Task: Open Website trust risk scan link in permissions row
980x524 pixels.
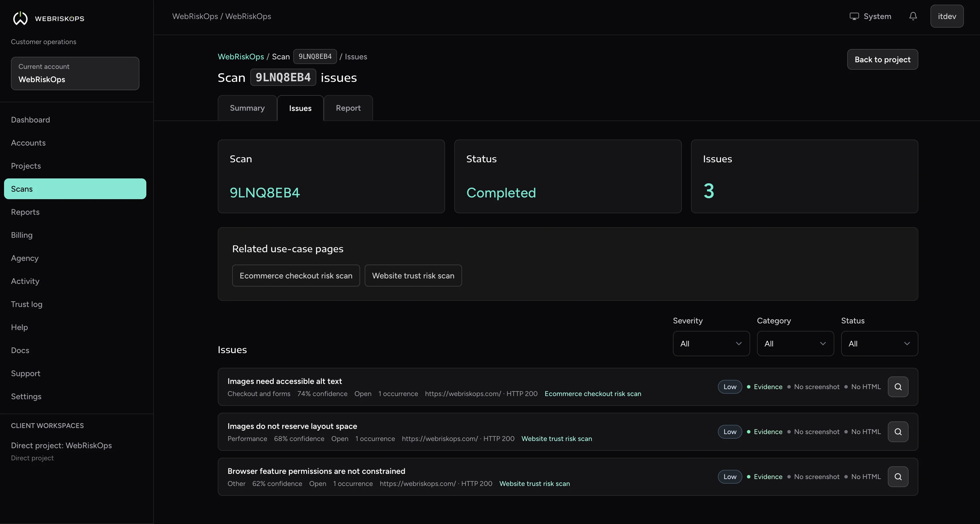Action: [x=535, y=484]
